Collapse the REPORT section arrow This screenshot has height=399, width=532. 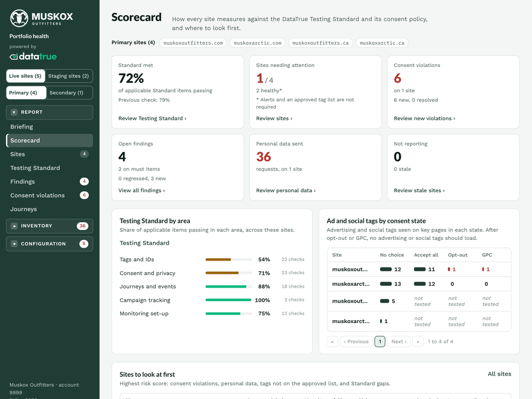click(x=14, y=112)
